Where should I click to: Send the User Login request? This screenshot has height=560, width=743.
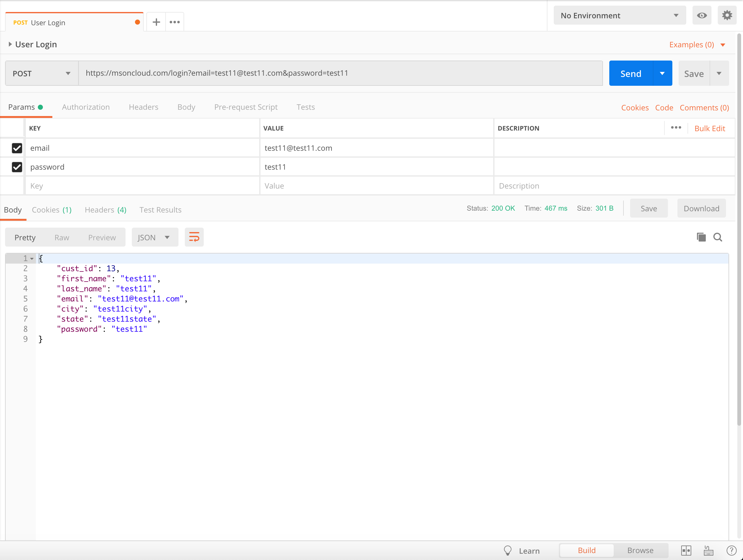pos(631,73)
